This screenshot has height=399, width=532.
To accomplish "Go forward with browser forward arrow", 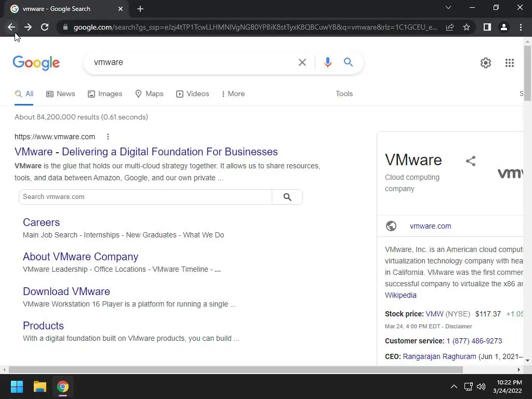I will click(x=28, y=27).
